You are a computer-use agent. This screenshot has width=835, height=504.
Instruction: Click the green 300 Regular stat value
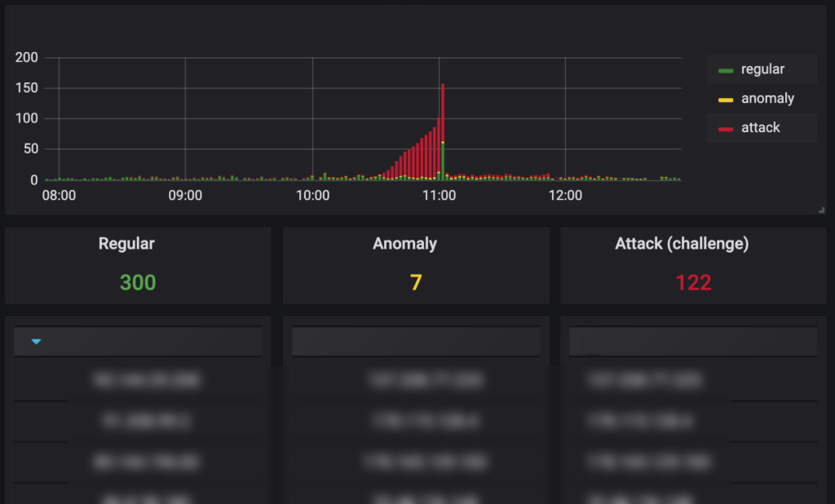[x=138, y=282]
